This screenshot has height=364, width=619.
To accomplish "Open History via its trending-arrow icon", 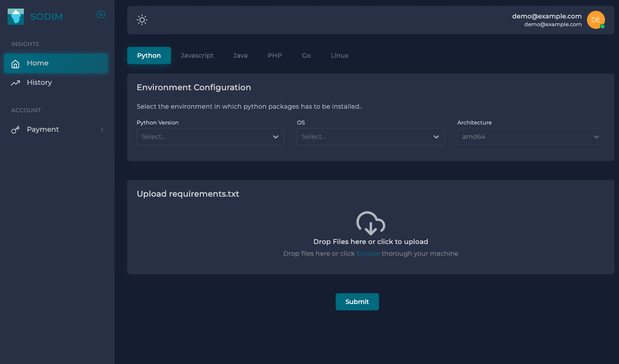I will pos(15,82).
